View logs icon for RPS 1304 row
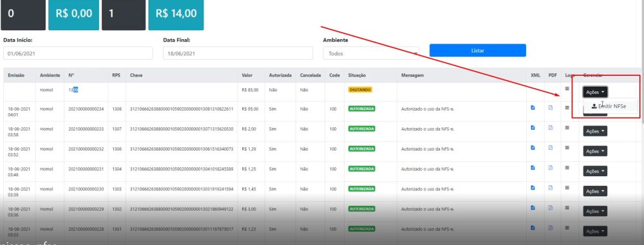 (567, 167)
